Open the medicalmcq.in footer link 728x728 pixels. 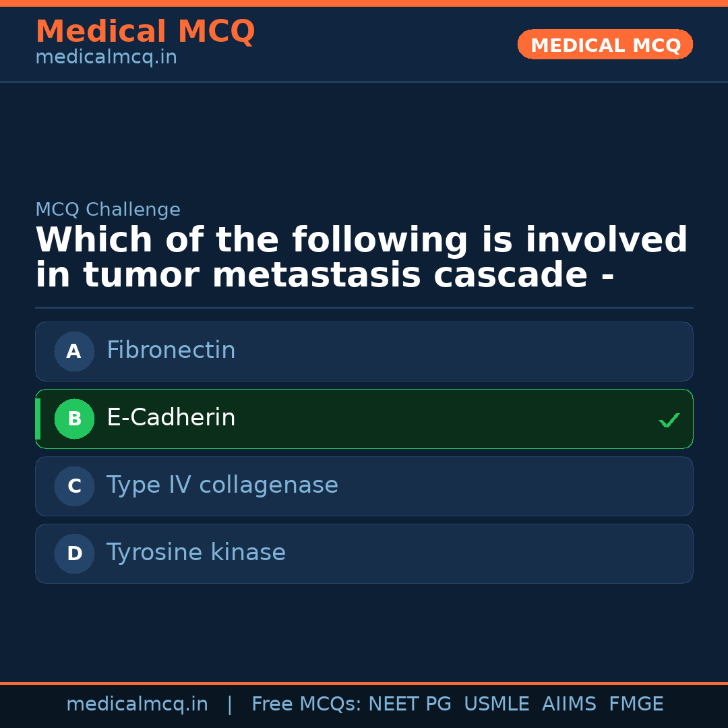coord(137,704)
